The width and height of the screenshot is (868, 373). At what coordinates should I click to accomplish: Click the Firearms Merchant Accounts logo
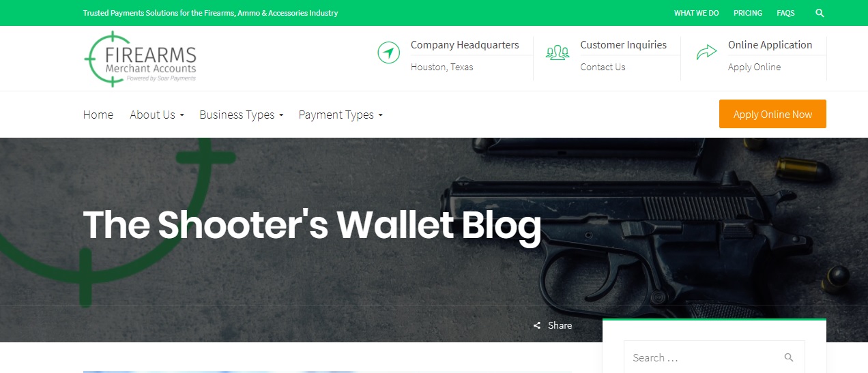(141, 59)
